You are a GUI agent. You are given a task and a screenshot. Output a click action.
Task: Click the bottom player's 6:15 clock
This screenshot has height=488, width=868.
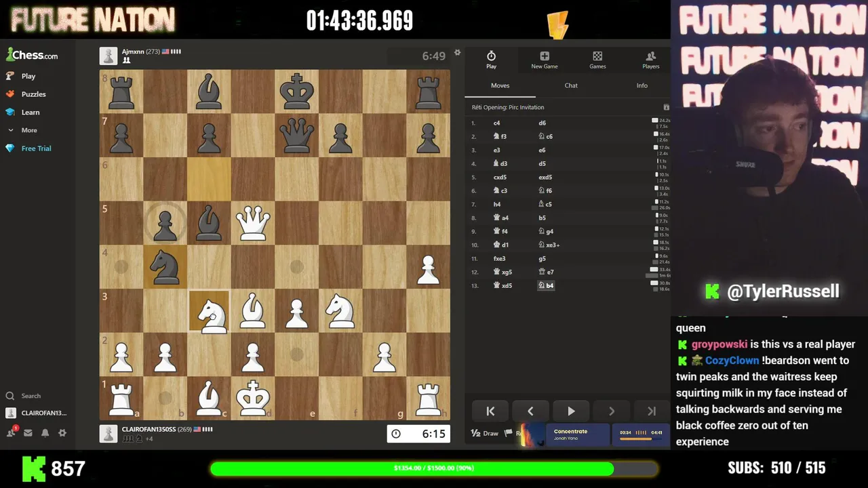coord(418,434)
